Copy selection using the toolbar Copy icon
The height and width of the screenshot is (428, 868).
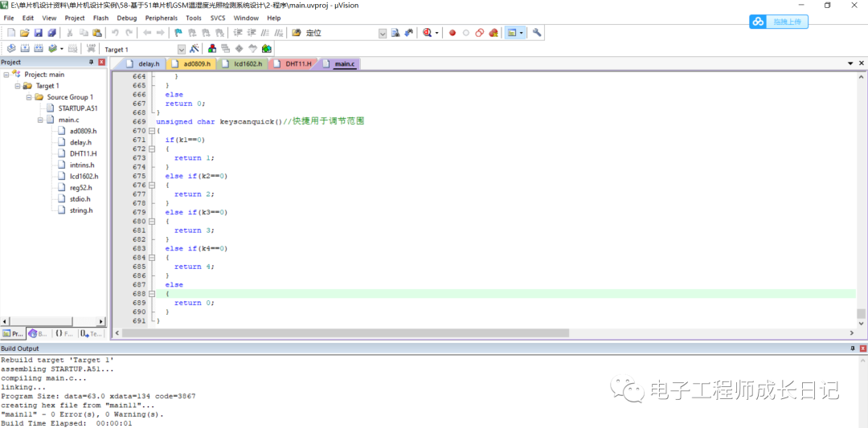coord(84,33)
